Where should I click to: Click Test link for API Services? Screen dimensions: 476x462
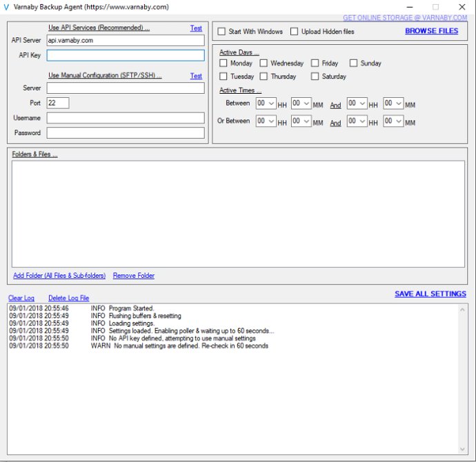click(x=196, y=28)
